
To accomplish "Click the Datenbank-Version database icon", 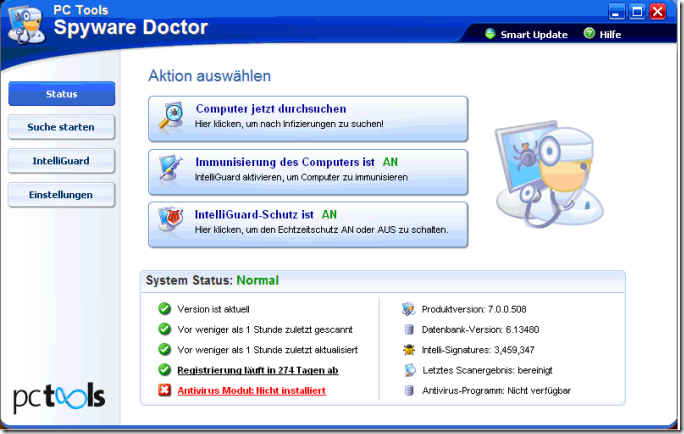I will pos(409,329).
